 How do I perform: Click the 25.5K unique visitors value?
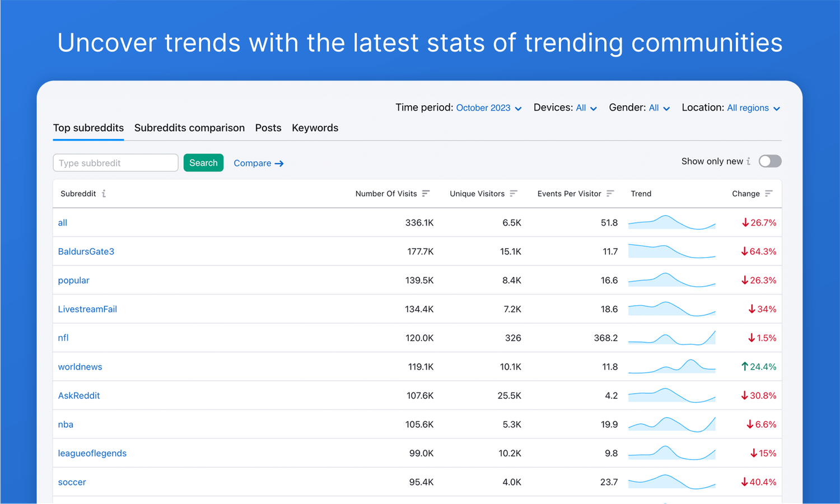point(510,396)
